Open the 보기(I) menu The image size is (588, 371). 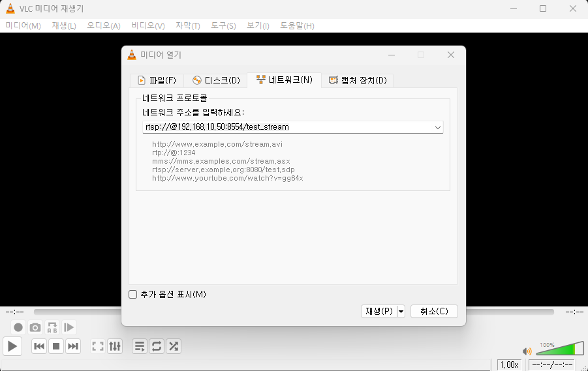pos(258,26)
